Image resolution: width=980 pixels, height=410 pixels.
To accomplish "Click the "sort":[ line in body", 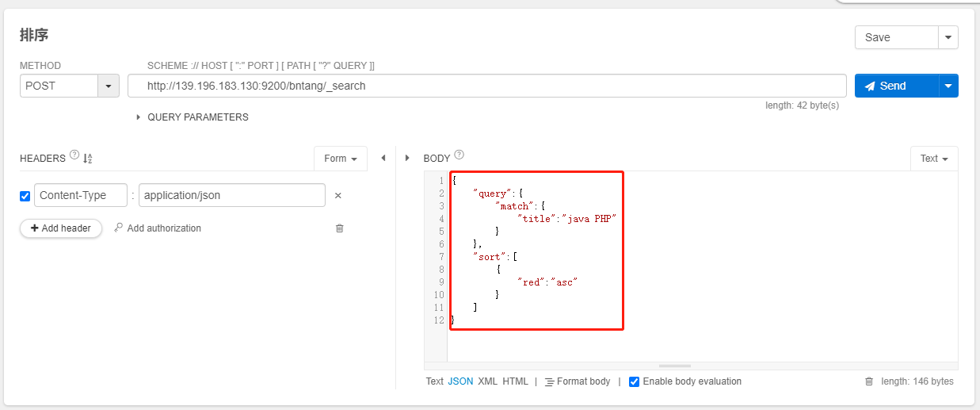I will pos(495,256).
